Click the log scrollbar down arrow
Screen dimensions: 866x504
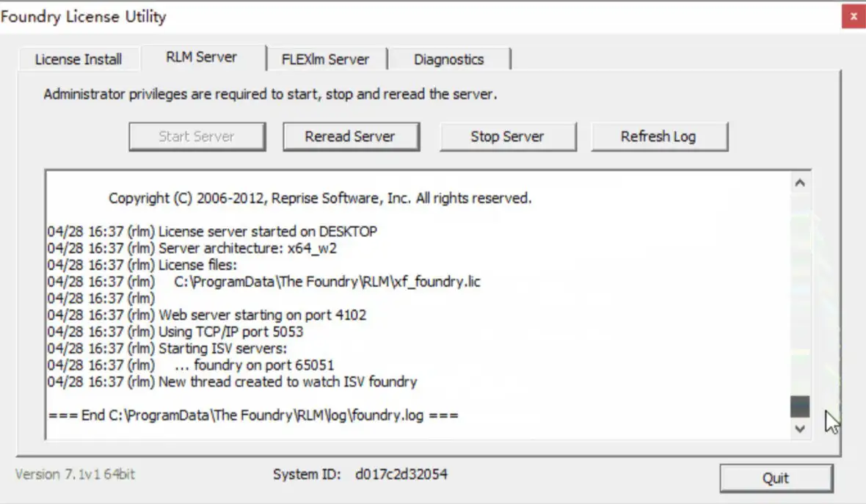coord(800,428)
